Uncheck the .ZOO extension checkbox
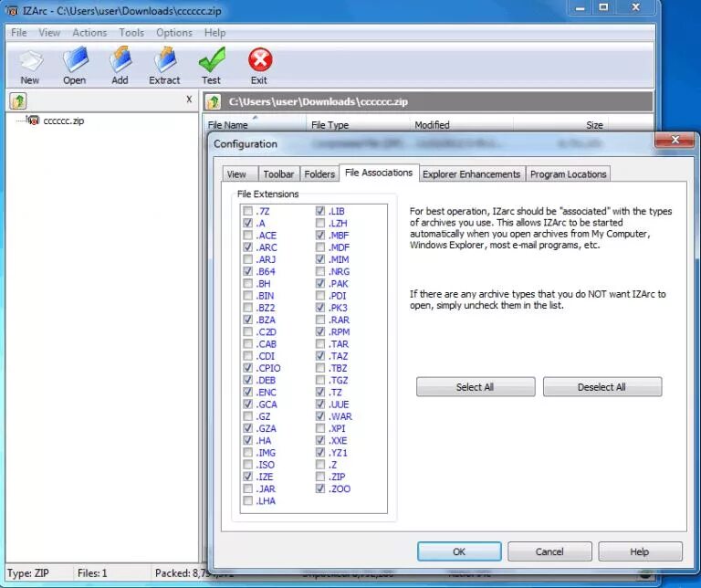This screenshot has height=588, width=701. coord(320,488)
